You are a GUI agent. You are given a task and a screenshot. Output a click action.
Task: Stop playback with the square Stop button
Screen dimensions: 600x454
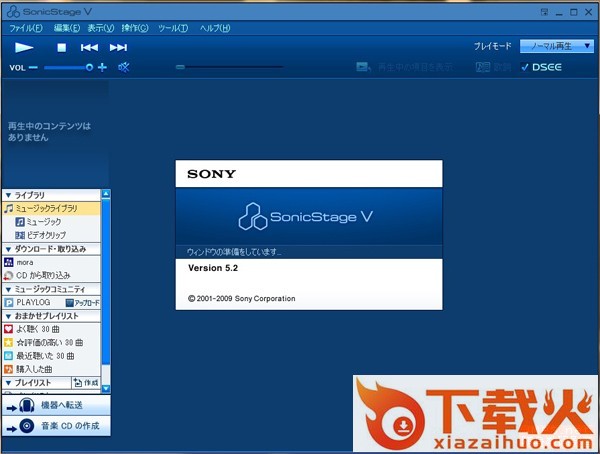pos(61,47)
